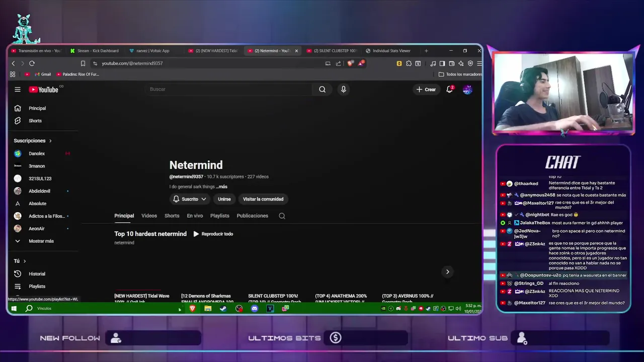Switch to Transmisión en vivo tab
644x362 pixels.
(36, 51)
